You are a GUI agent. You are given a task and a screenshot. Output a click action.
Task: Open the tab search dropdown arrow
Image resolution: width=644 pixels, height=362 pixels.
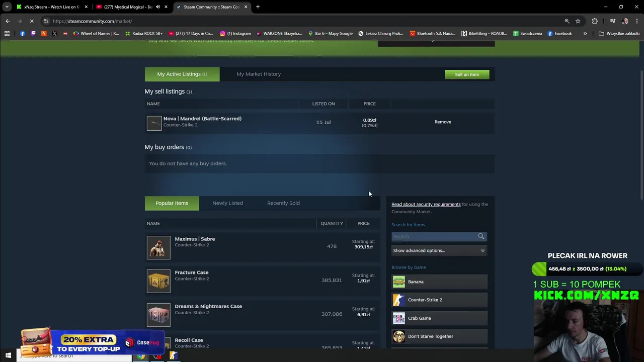[x=7, y=7]
